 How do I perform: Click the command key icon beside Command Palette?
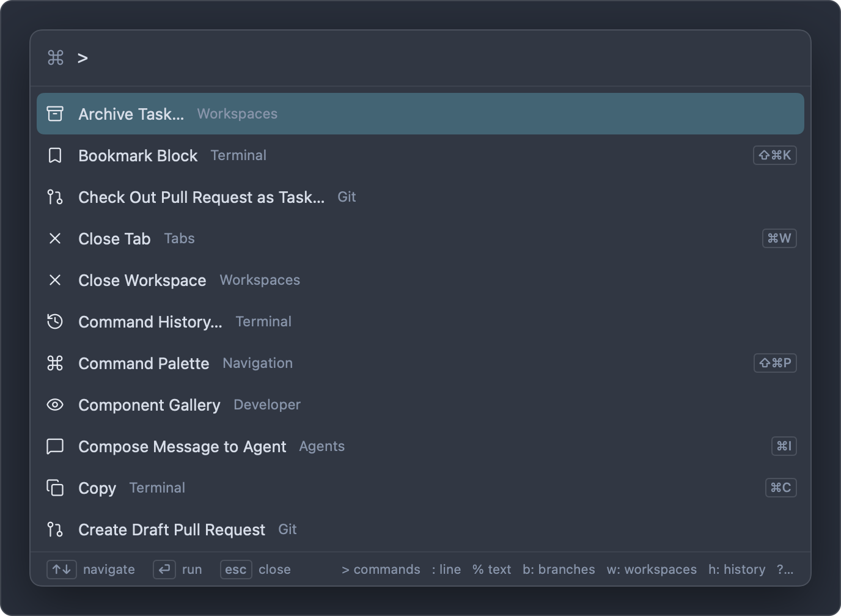point(55,363)
